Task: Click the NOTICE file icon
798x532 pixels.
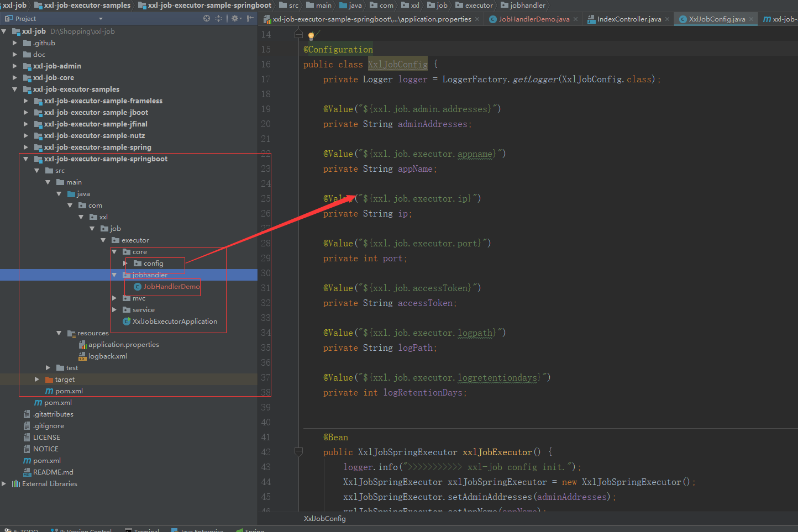Action: coord(27,449)
